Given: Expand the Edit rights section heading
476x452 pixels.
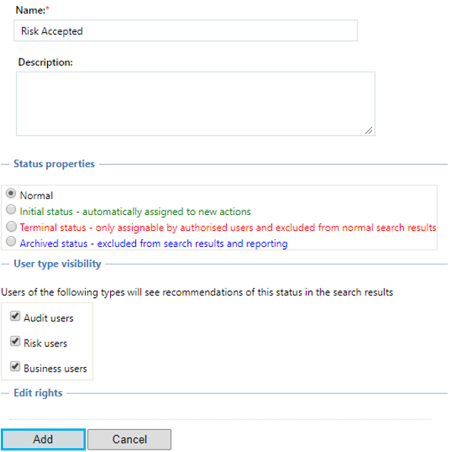Looking at the screenshot, I should [x=38, y=393].
